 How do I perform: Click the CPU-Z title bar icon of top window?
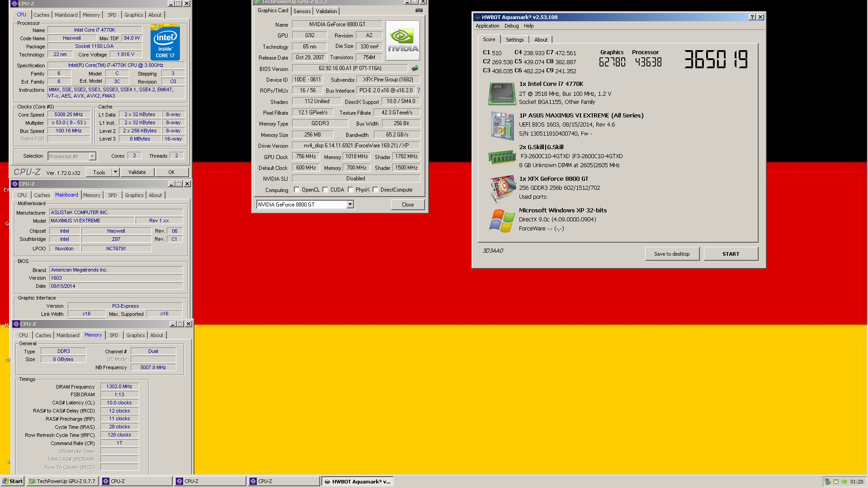pos(14,3)
